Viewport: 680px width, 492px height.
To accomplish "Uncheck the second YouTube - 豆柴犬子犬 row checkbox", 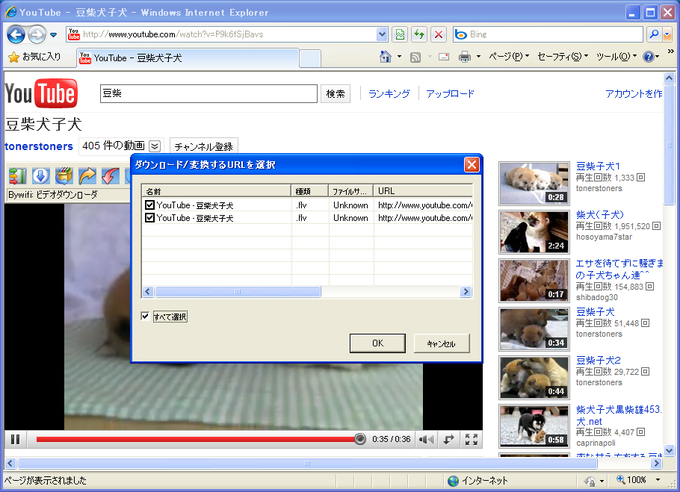I will coord(150,217).
